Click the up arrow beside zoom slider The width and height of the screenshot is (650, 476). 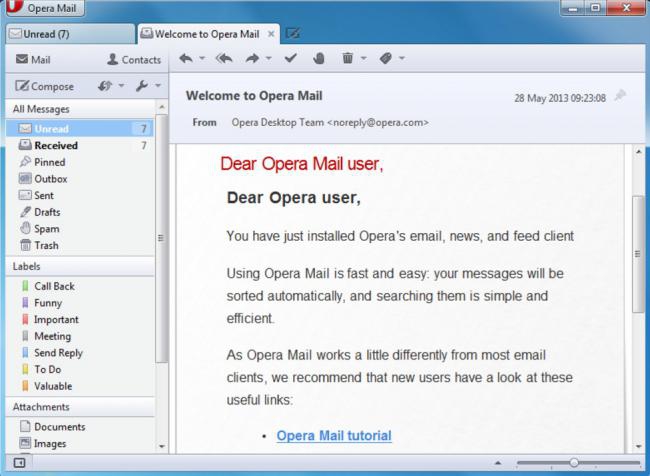point(498,463)
